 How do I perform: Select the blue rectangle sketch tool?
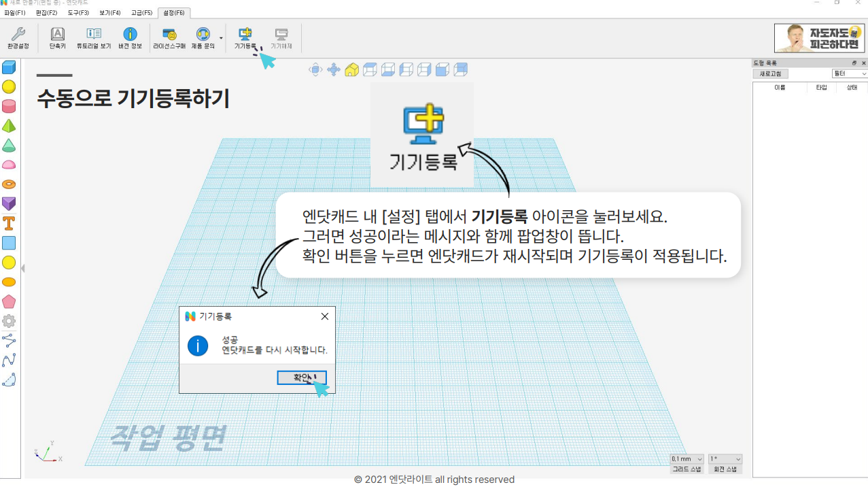[9, 243]
